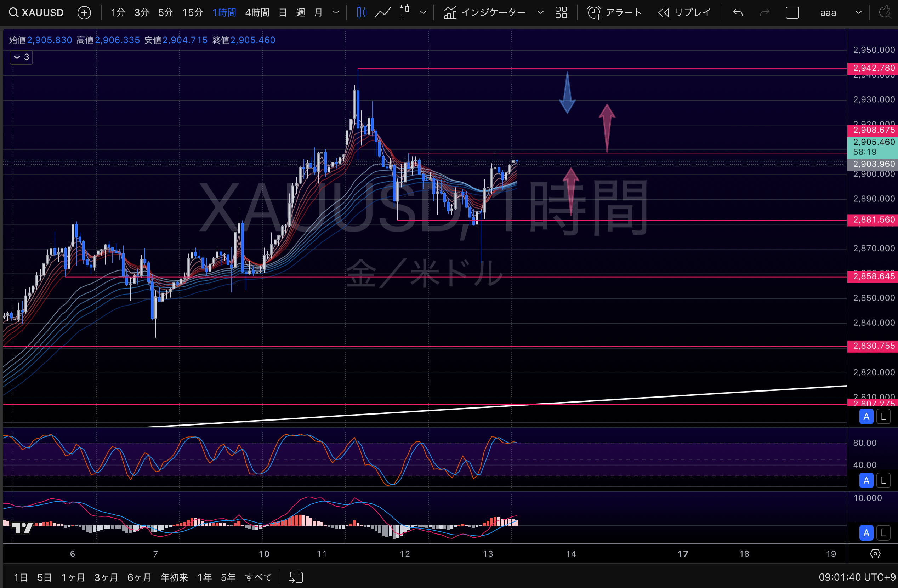Click the date label 10 on time axis
The image size is (898, 588).
click(x=264, y=554)
